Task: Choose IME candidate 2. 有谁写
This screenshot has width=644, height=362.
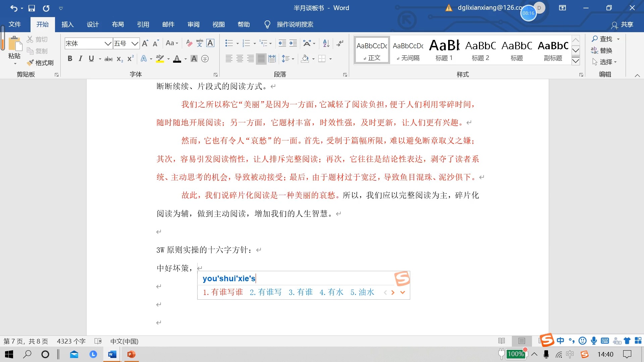Action: [x=266, y=292]
